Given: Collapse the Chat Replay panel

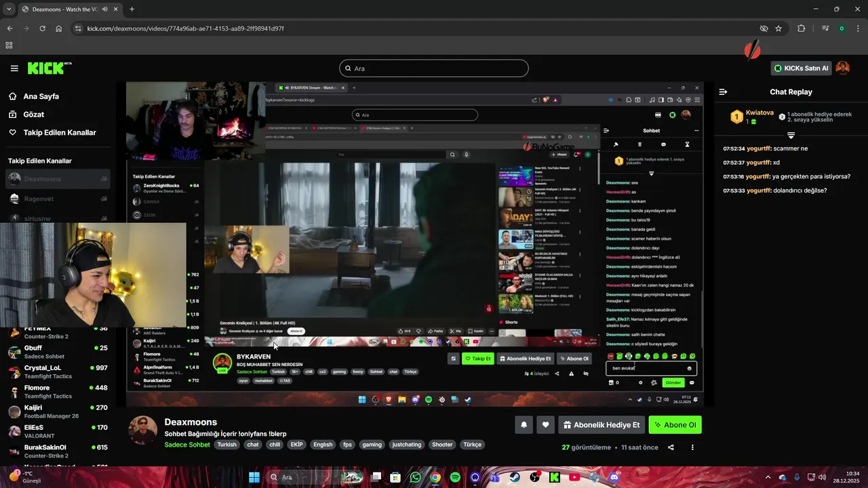Looking at the screenshot, I should click(723, 91).
